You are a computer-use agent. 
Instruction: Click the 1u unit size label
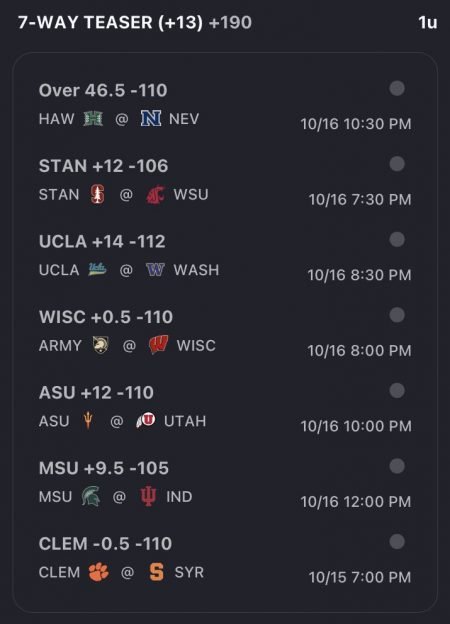coord(428,23)
